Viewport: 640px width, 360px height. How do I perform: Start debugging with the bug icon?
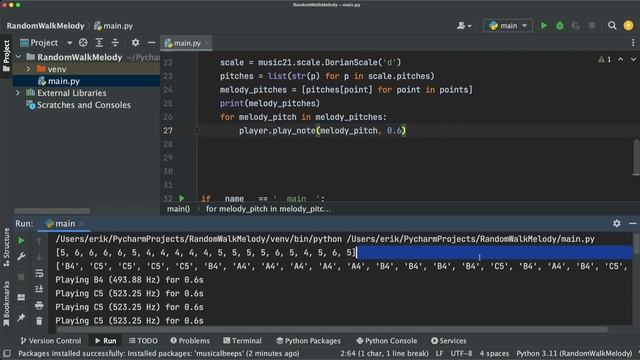(x=560, y=26)
